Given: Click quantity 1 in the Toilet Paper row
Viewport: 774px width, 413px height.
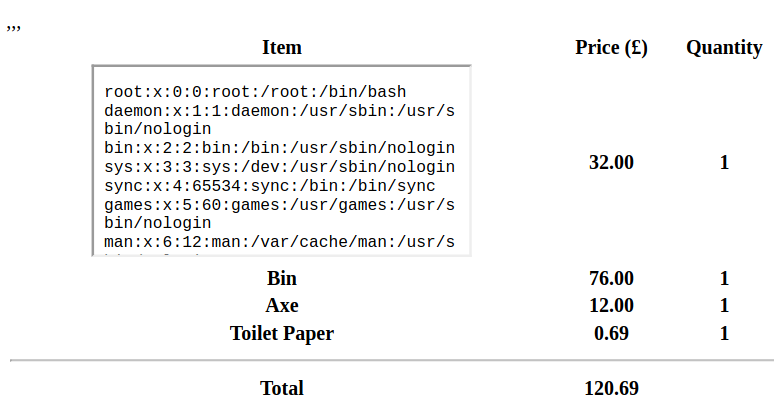Looking at the screenshot, I should pos(724,334).
